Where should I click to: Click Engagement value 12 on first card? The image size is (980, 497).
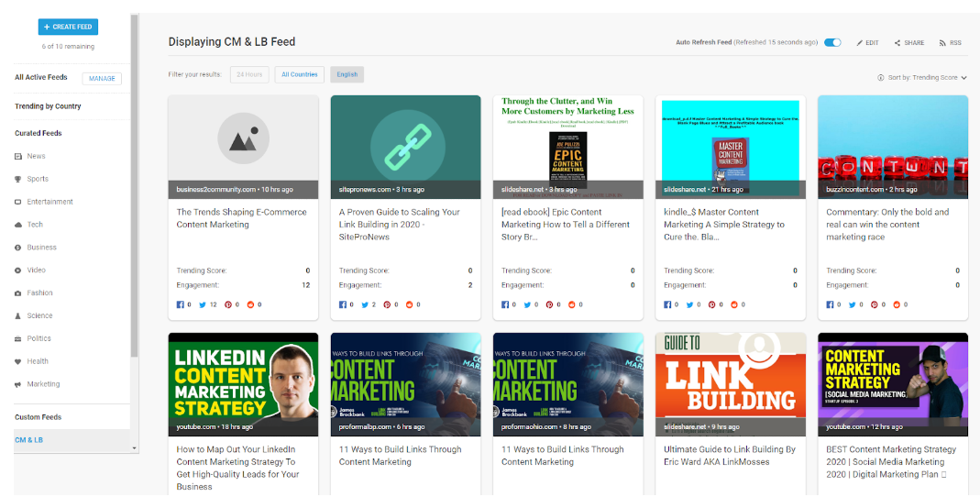coord(305,285)
